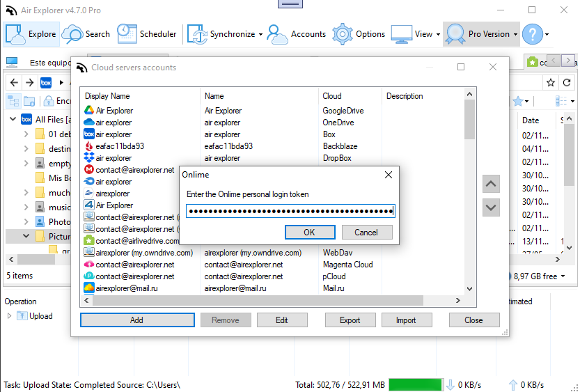This screenshot has height=392, width=580.
Task: Toggle the folder tree view icon
Action: 14,100
